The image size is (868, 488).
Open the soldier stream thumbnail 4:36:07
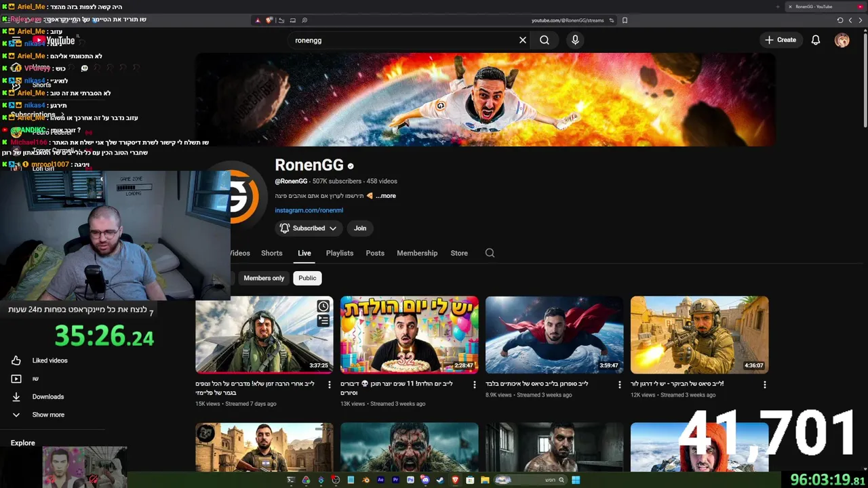tap(700, 335)
